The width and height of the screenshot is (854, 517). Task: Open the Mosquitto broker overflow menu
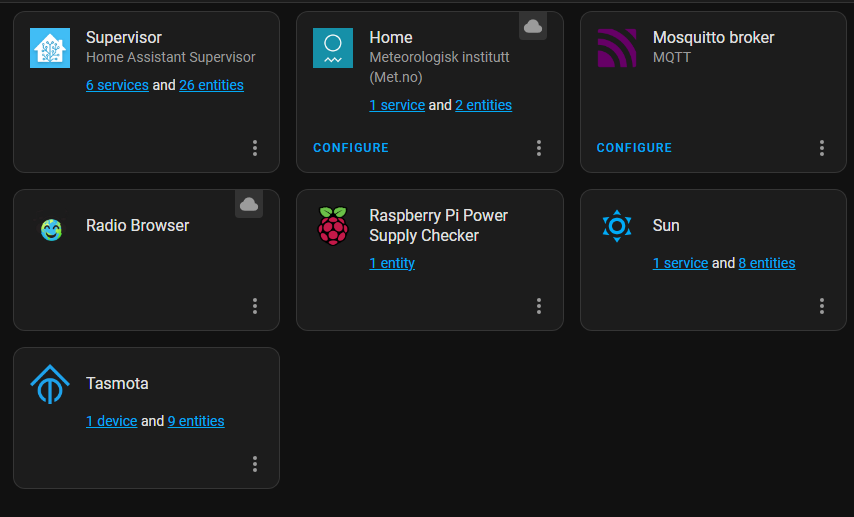(x=822, y=148)
